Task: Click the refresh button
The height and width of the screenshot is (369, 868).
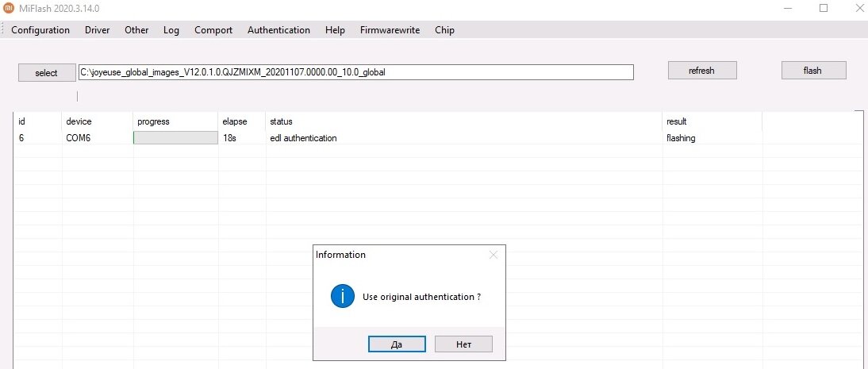Action: pos(702,71)
